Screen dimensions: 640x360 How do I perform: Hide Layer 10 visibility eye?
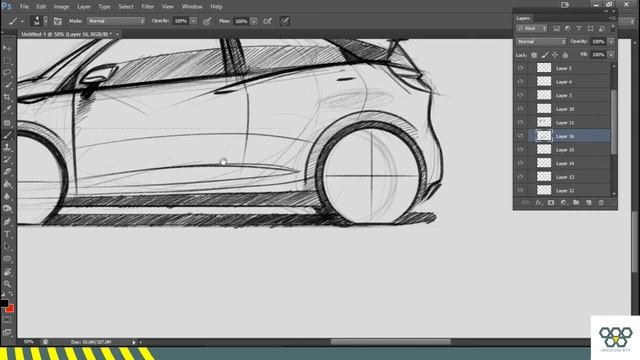pyautogui.click(x=520, y=109)
